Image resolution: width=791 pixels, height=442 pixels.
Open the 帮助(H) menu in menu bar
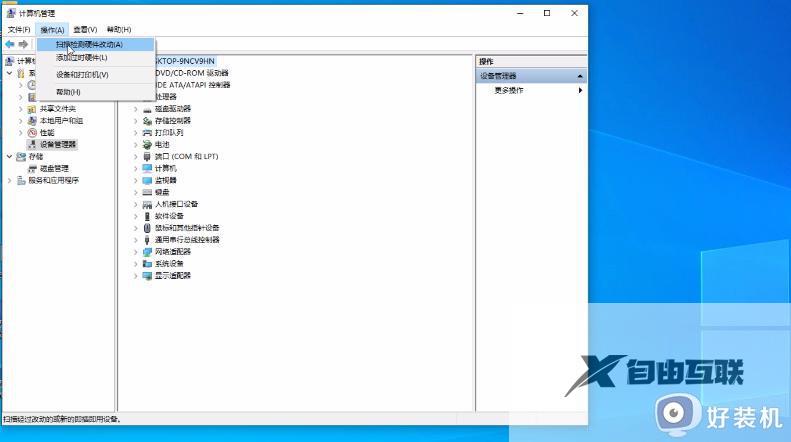(119, 30)
